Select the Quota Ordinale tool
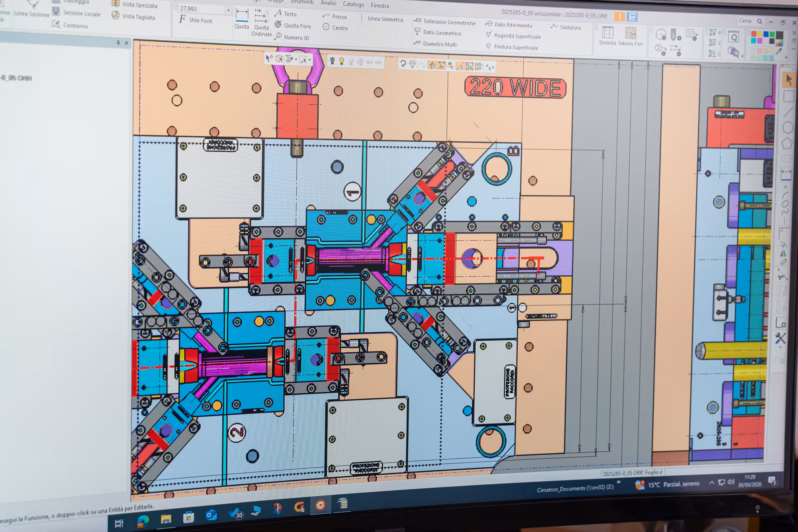The image size is (798, 532). pos(261,23)
